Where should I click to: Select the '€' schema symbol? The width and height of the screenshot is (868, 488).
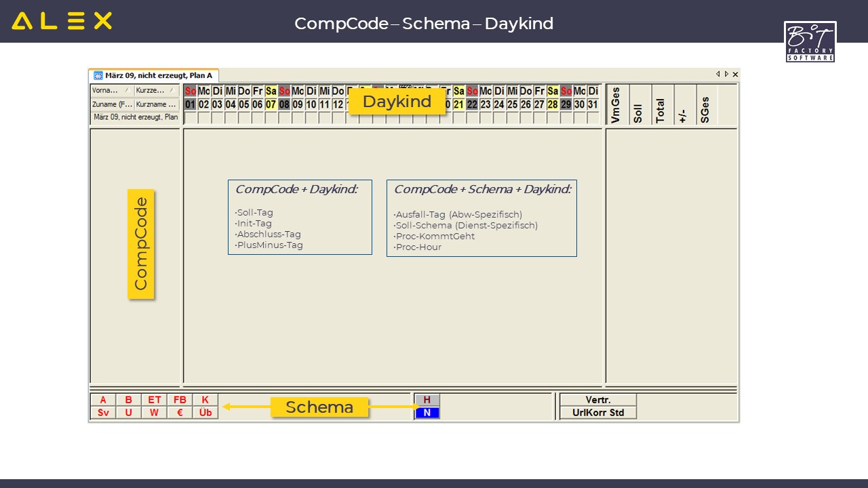(x=180, y=413)
